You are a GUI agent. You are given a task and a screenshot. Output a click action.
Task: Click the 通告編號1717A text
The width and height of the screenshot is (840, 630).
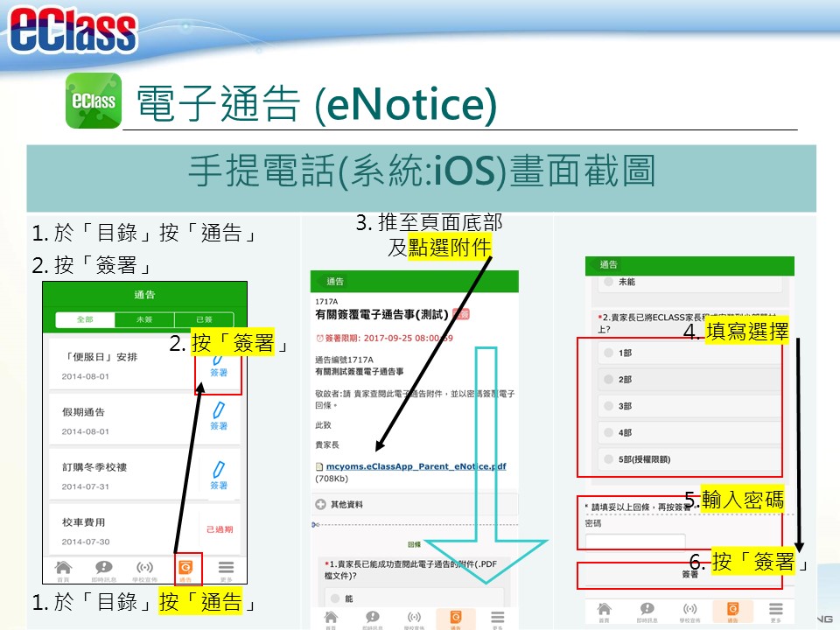[x=345, y=360]
